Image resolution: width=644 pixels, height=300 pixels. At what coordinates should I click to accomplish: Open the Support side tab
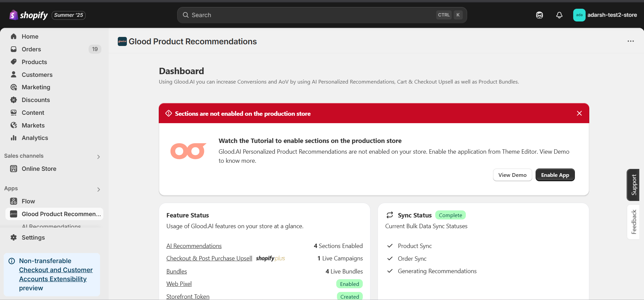coord(633,185)
